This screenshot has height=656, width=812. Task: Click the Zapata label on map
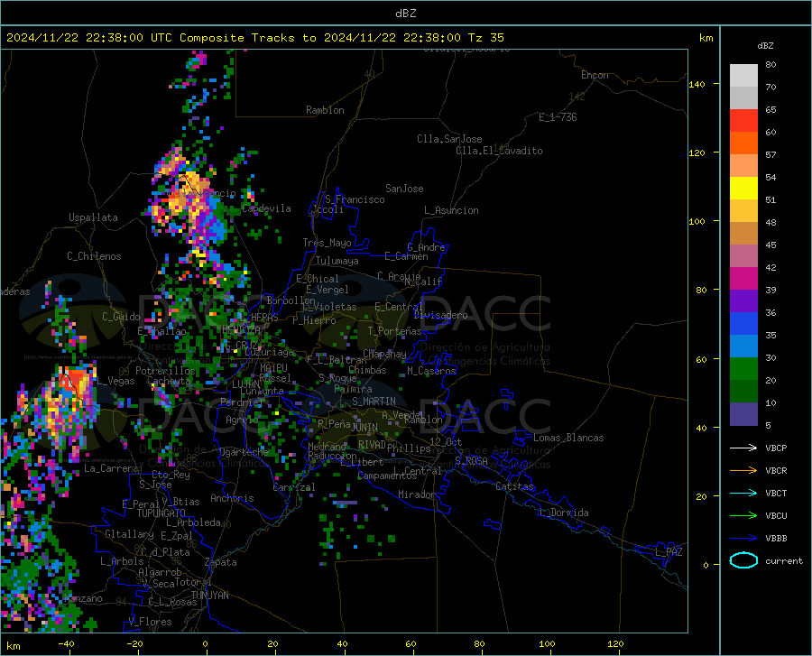pyautogui.click(x=221, y=562)
